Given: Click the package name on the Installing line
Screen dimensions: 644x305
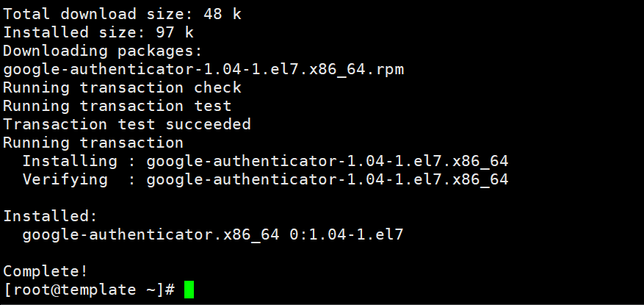Looking at the screenshot, I should 328,161.
